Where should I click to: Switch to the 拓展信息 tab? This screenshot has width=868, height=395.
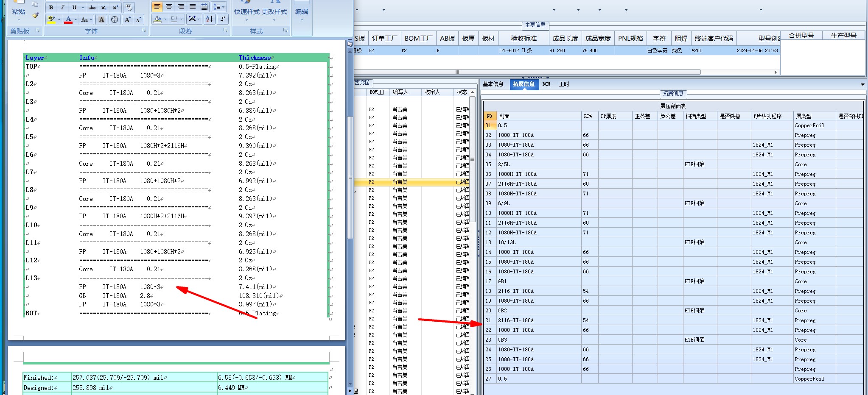[524, 84]
